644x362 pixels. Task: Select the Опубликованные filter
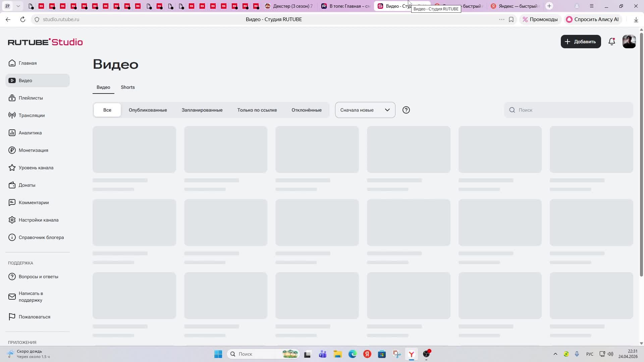[x=148, y=110]
